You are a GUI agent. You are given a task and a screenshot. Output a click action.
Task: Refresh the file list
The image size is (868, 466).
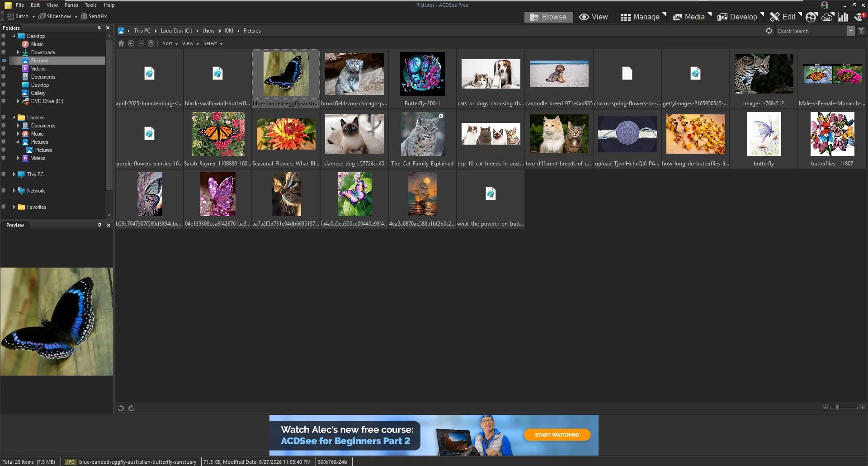pyautogui.click(x=769, y=31)
